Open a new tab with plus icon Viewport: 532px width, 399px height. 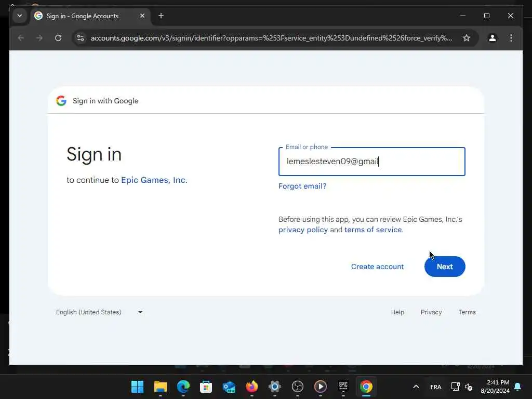(x=161, y=16)
